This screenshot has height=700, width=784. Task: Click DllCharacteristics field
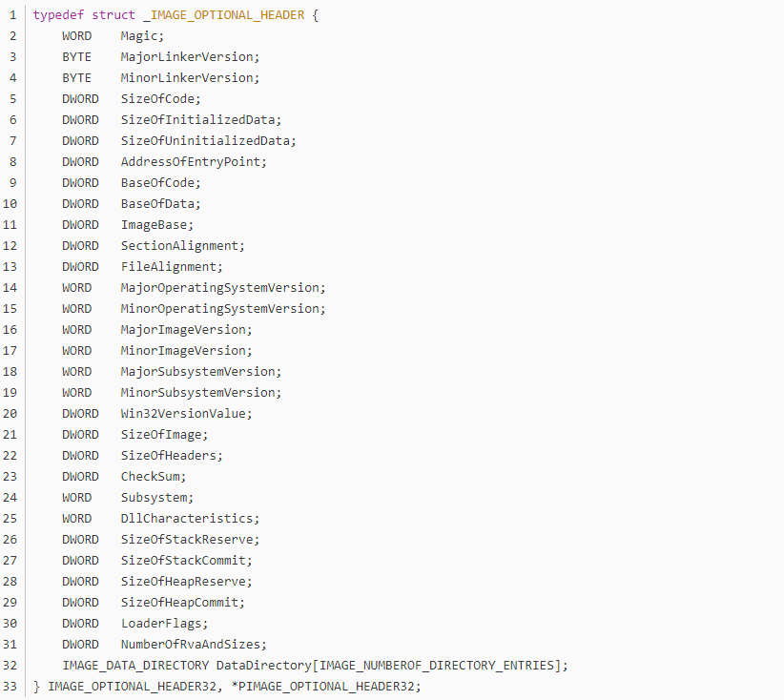coord(187,519)
